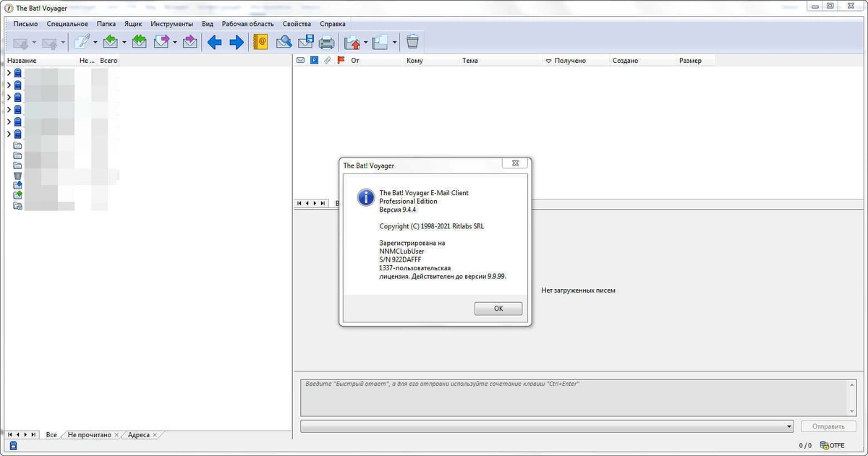Expand the topmost account in folder tree
The image size is (868, 456).
click(9, 73)
